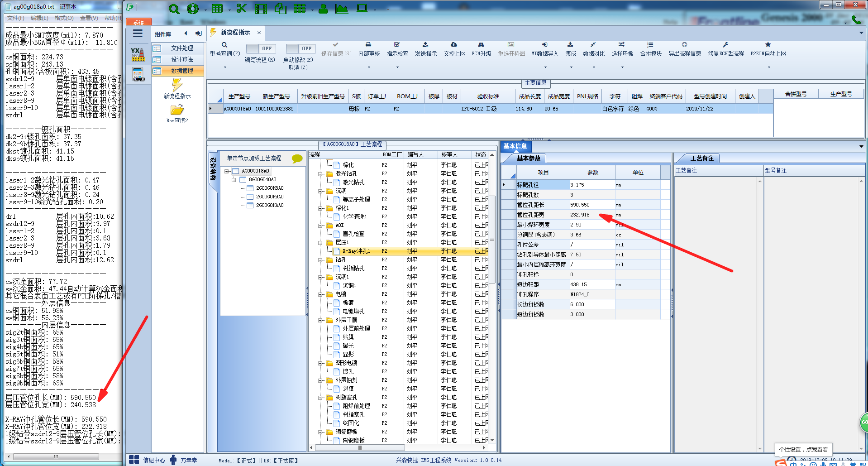Check the box beside 2G00G0H9A0 node
Image resolution: width=868 pixels, height=466 pixels.
[250, 197]
